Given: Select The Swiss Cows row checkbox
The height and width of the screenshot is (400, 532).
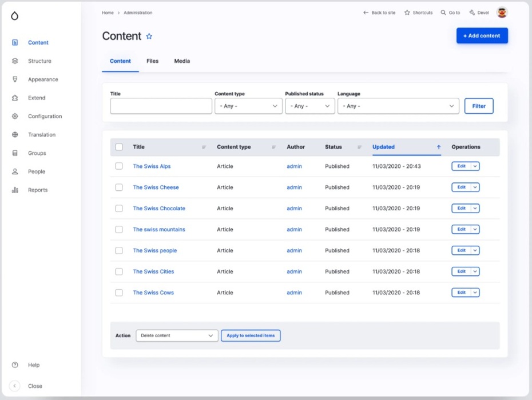Looking at the screenshot, I should 119,293.
